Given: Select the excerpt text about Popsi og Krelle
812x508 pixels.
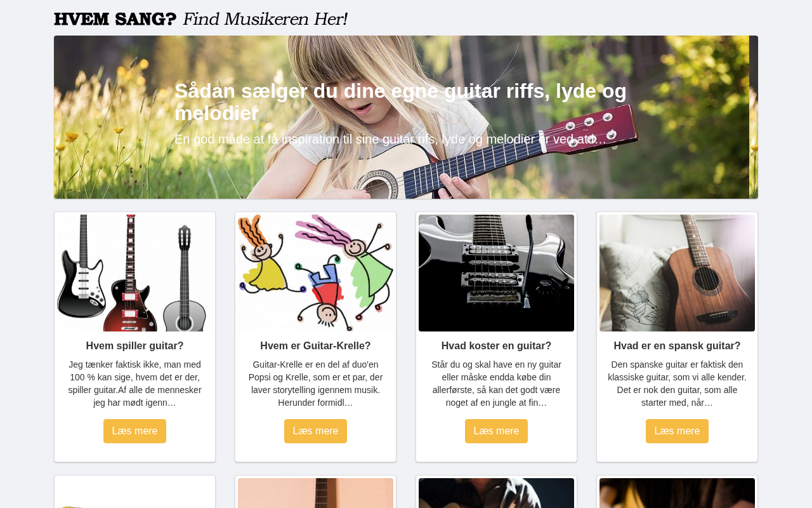Looking at the screenshot, I should pos(315,384).
